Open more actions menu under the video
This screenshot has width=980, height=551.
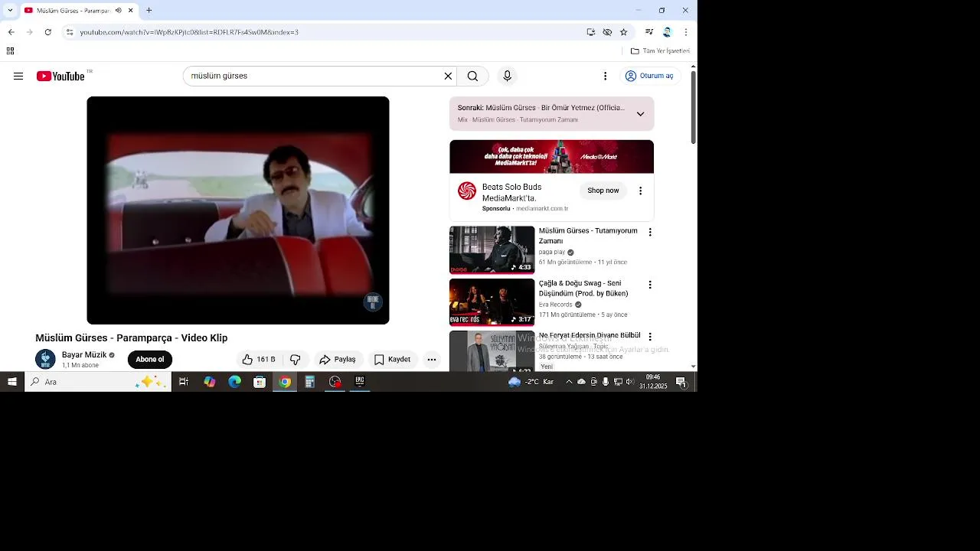pos(432,360)
